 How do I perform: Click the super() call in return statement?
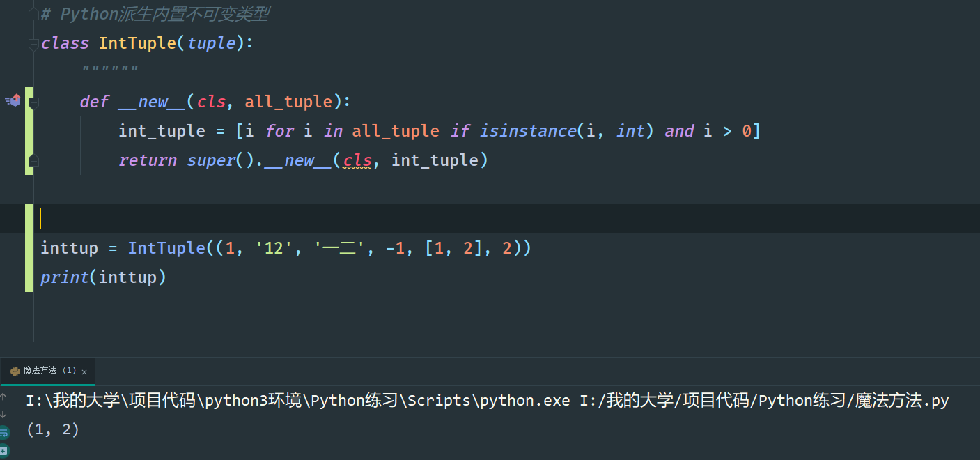(221, 160)
